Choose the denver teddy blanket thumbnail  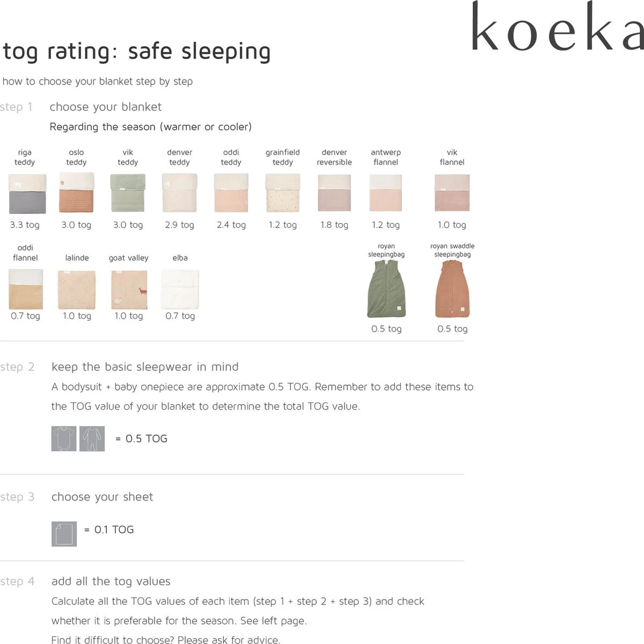click(180, 193)
